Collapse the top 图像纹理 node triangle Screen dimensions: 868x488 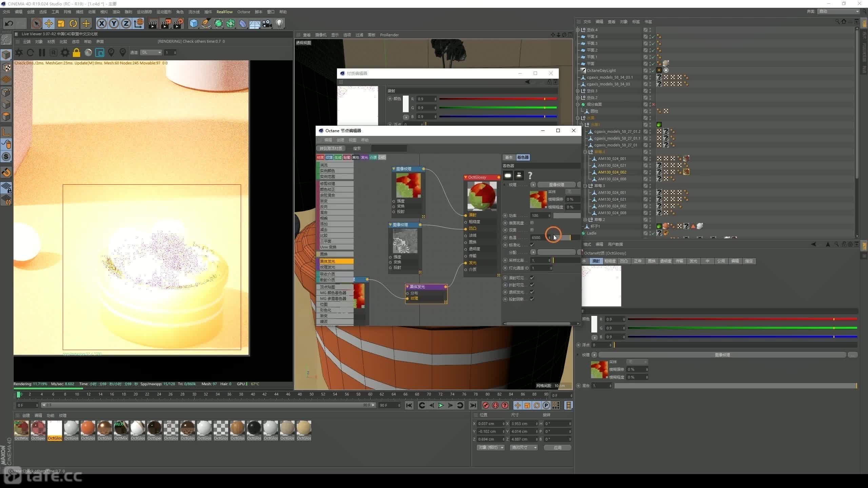[394, 169]
